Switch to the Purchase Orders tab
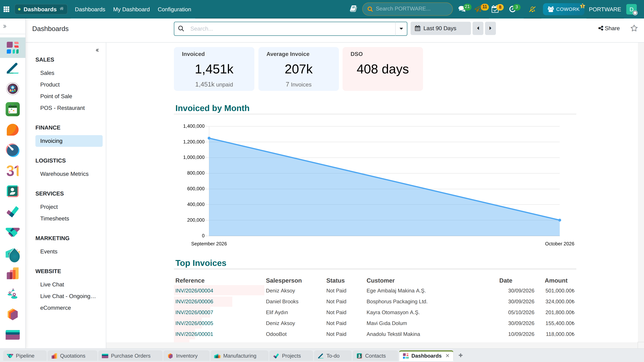Screen dimensions: 644x362 click(130, 356)
